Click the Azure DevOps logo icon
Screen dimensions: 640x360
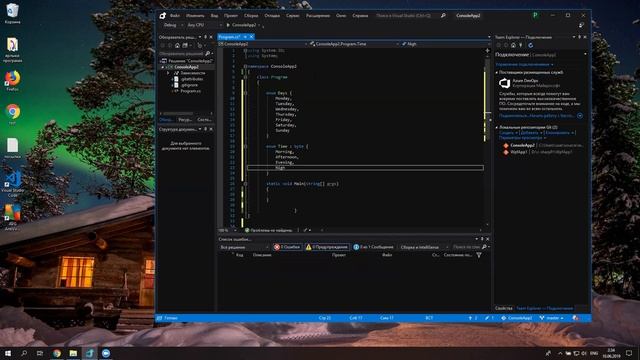(504, 83)
